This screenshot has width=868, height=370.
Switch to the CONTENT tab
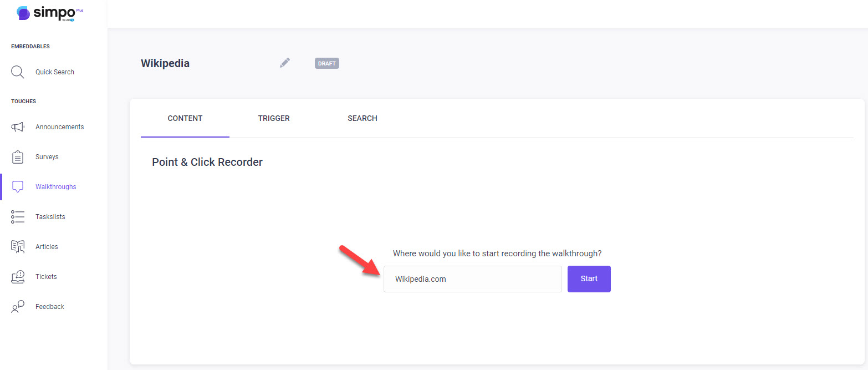[x=185, y=118]
